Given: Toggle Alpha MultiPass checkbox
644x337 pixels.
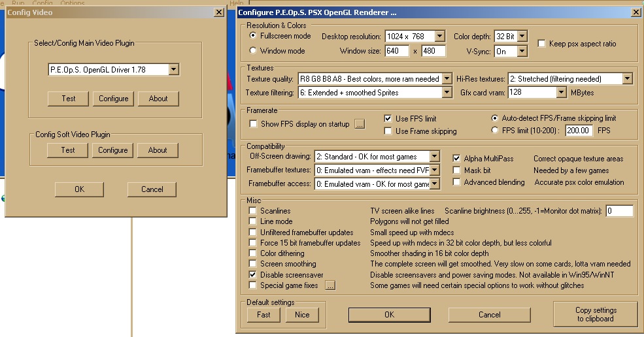Looking at the screenshot, I should coord(456,159).
